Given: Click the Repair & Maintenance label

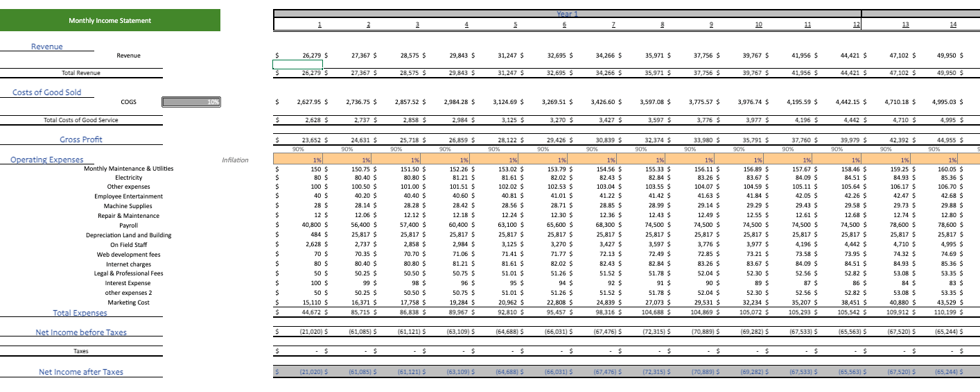Looking at the screenshot, I should click(x=129, y=216).
